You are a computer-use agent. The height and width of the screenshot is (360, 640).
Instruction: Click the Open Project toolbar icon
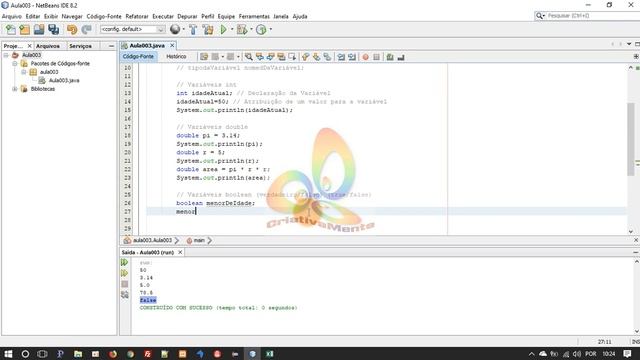(x=39, y=29)
